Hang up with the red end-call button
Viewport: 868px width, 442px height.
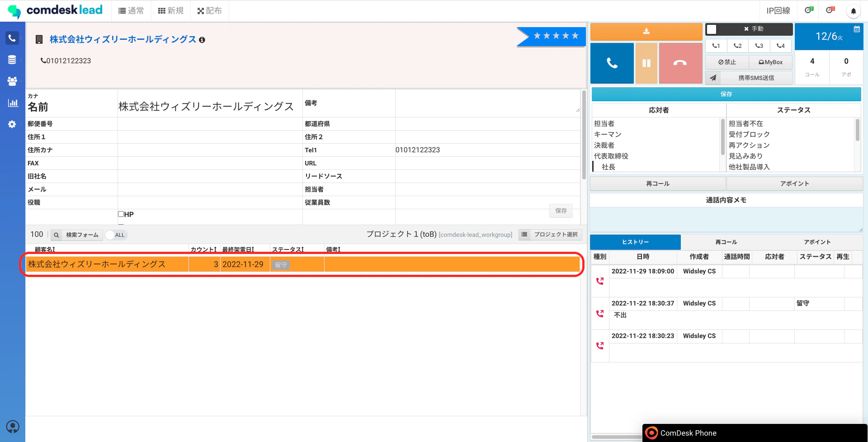[680, 63]
